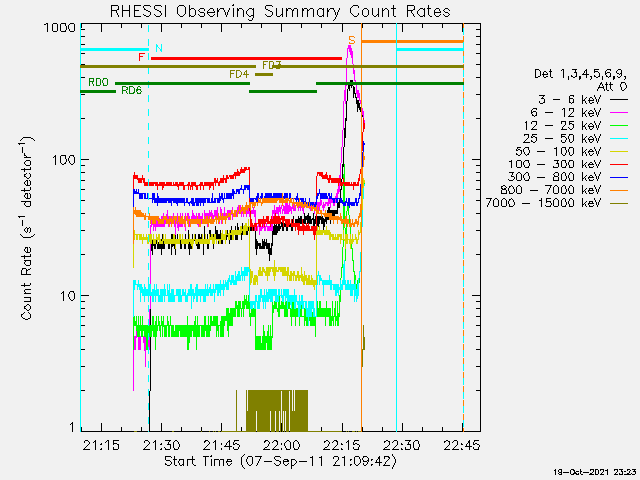Click the blue 300-800 keV legend line sample

coord(619,178)
